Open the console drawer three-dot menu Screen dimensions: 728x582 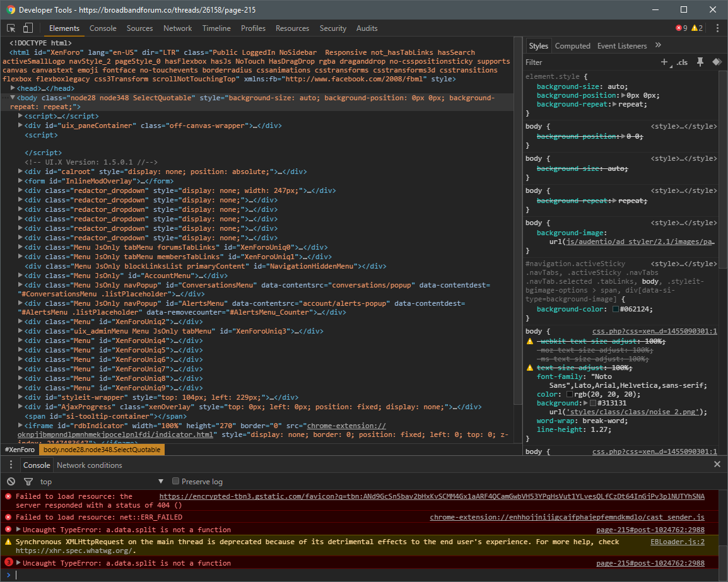tap(10, 465)
